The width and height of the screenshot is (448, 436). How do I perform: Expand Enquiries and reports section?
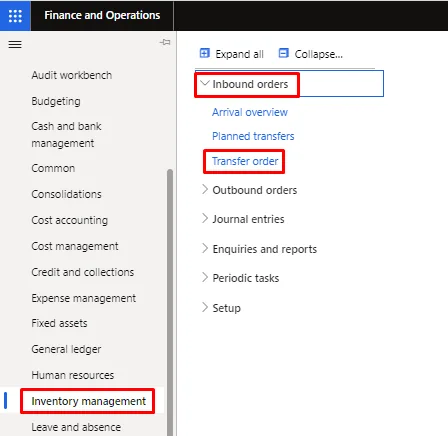click(x=205, y=248)
